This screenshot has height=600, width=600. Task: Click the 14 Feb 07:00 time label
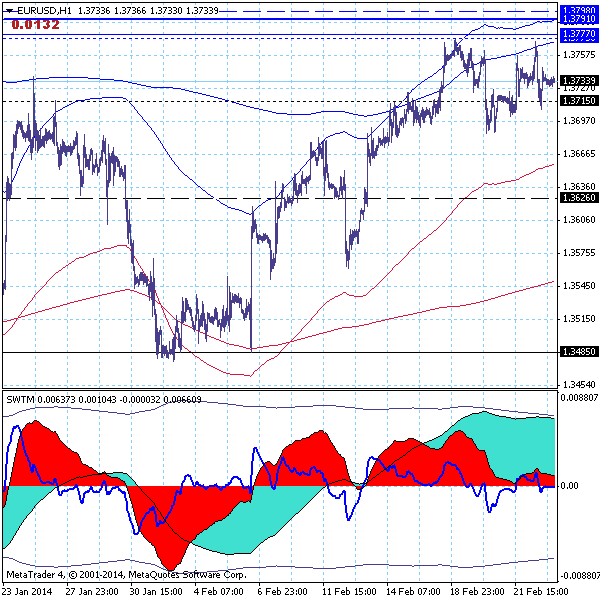click(x=414, y=592)
